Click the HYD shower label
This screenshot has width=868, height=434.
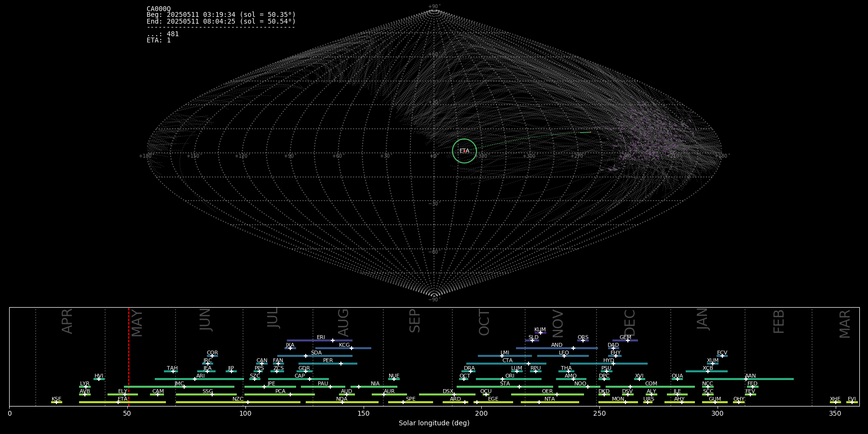point(609,361)
